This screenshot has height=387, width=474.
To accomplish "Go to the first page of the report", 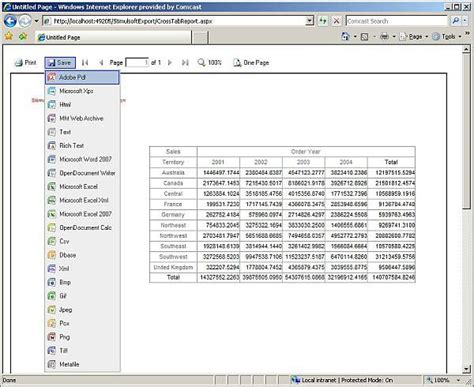I will pos(85,63).
